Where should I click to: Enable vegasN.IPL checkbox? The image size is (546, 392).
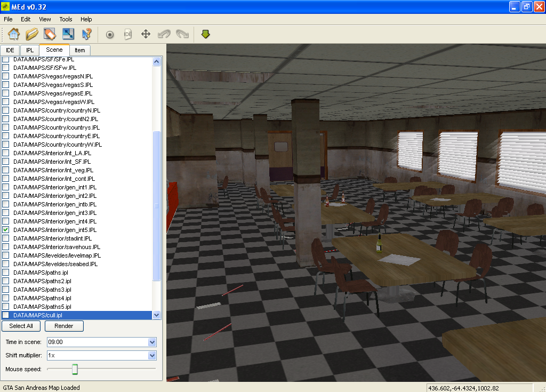point(5,76)
